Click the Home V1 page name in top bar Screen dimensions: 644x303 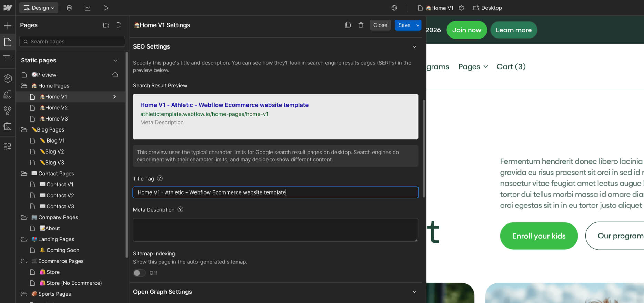[x=440, y=8]
